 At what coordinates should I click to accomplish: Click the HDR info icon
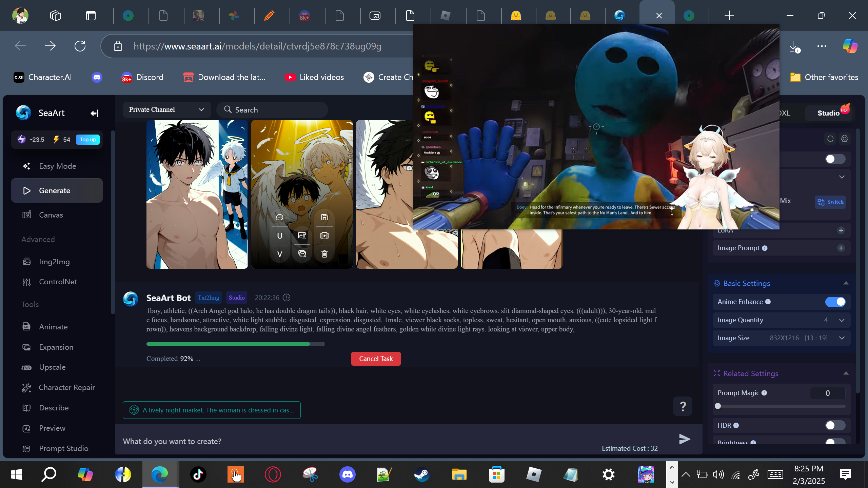(x=736, y=425)
